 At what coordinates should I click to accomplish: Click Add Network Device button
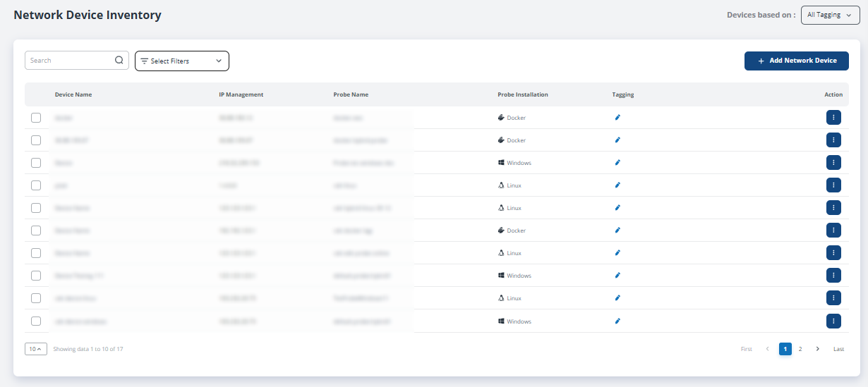point(796,61)
